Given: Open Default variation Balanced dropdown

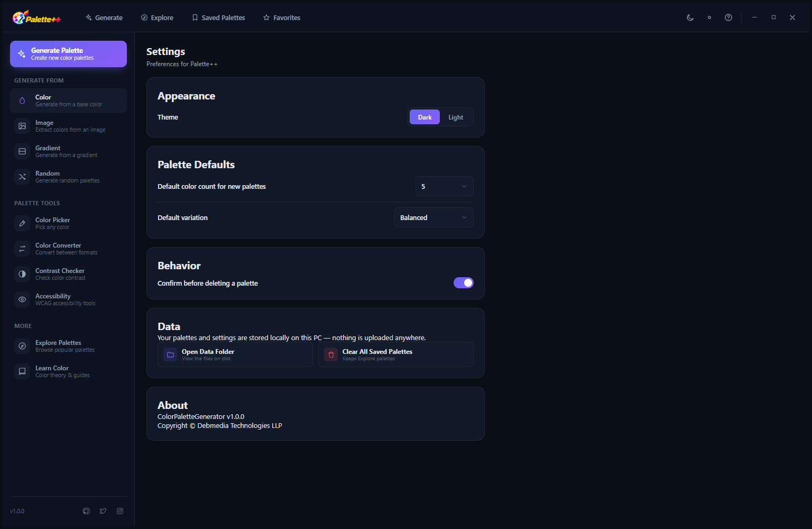Looking at the screenshot, I should click(x=433, y=217).
